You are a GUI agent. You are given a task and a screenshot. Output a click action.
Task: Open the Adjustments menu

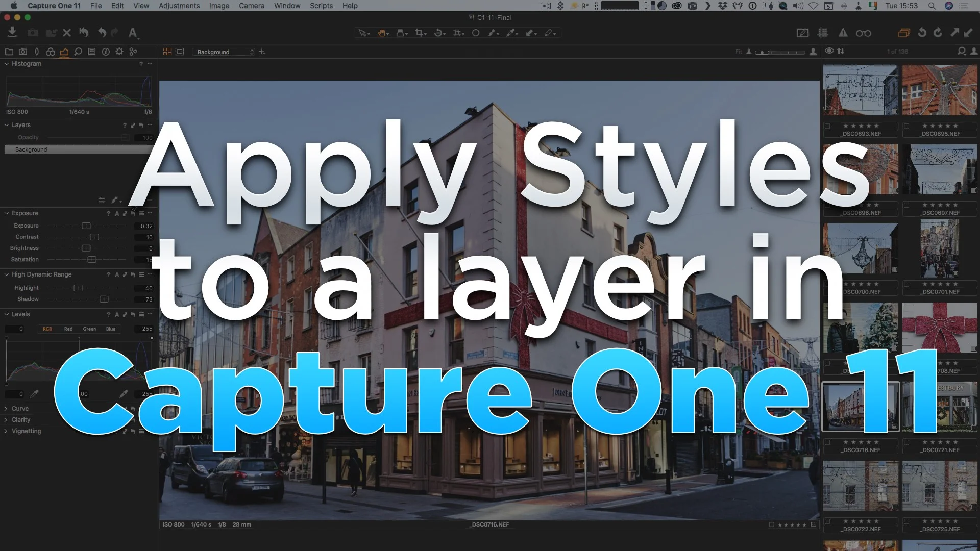click(x=179, y=6)
